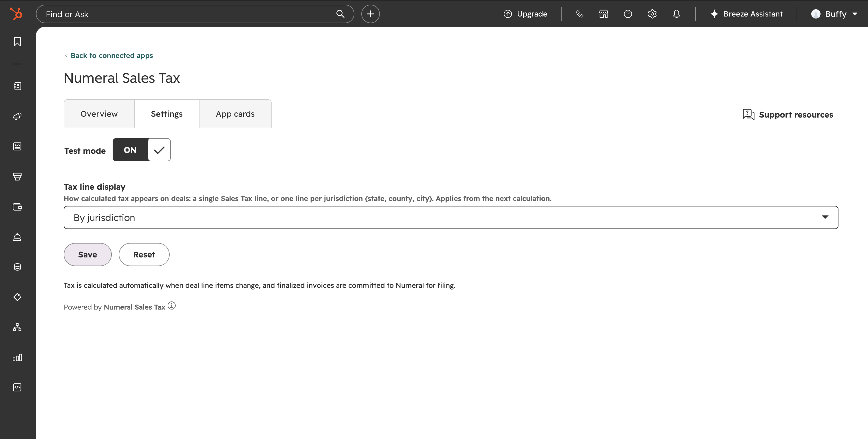This screenshot has height=439, width=868.
Task: Select the Settings tab
Action: (167, 114)
